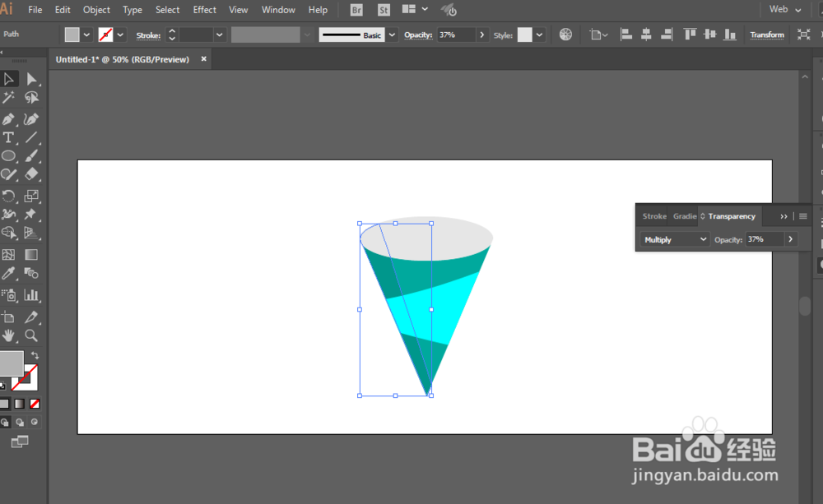
Task: Open the Edit menu
Action: (x=63, y=10)
